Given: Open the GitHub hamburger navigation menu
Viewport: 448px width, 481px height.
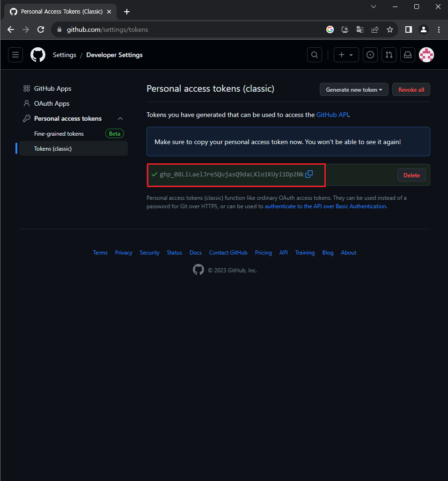Looking at the screenshot, I should point(15,55).
